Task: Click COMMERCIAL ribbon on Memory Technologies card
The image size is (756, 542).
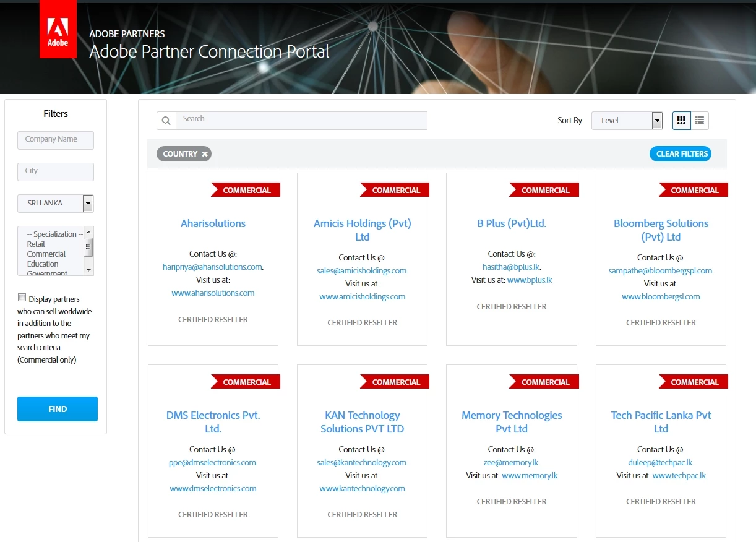Action: tap(544, 382)
